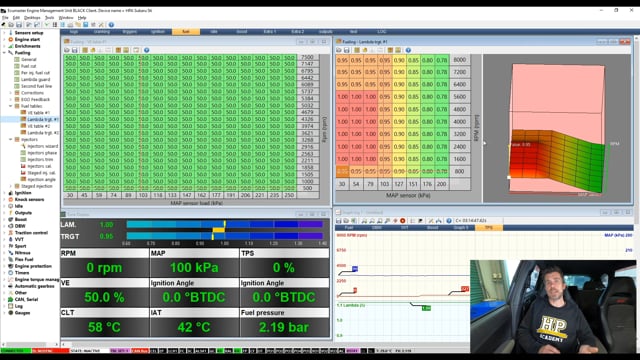Click the 200 kPa column header in the Lambda table
This screenshot has height=360, width=640.
(442, 184)
